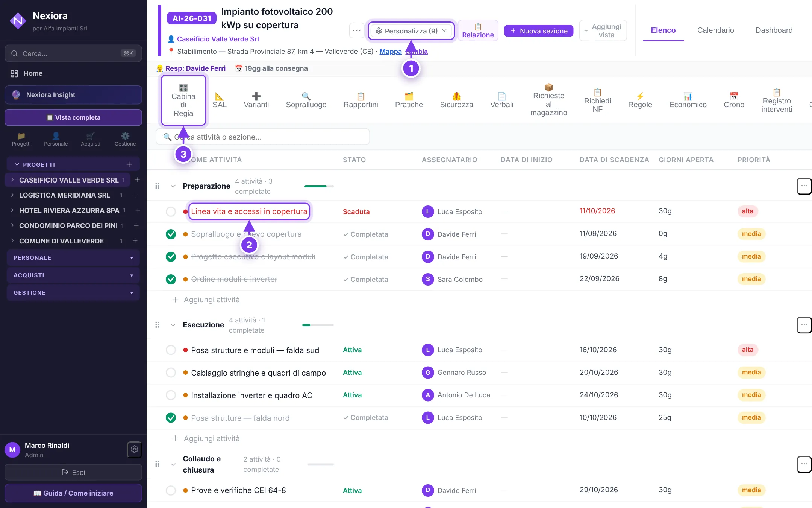
Task: Click the Esecuzione progress bar
Action: [318, 325]
